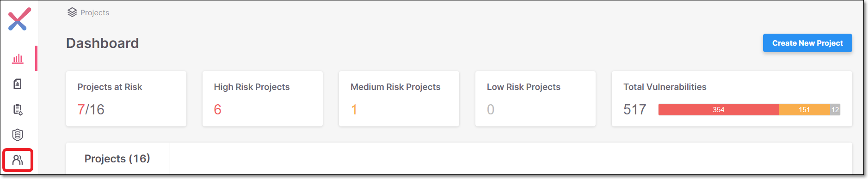Click the layers icon beside Projects breadcrumb
The width and height of the screenshot is (868, 179).
point(72,12)
